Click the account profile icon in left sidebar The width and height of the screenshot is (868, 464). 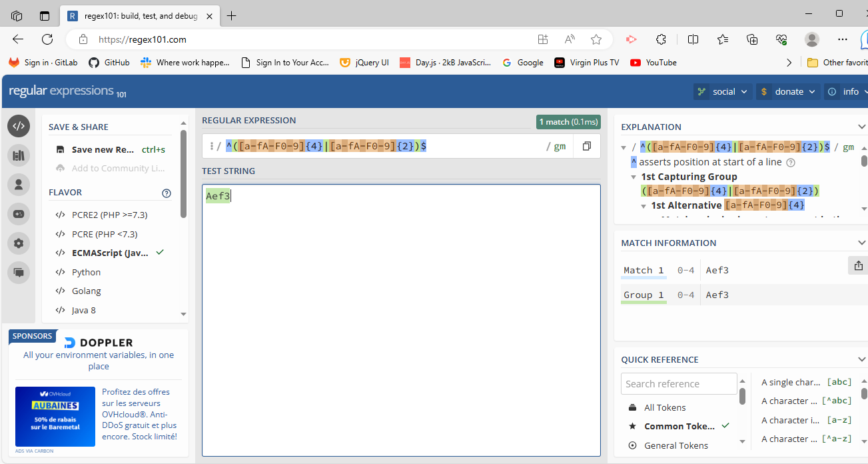coord(19,185)
